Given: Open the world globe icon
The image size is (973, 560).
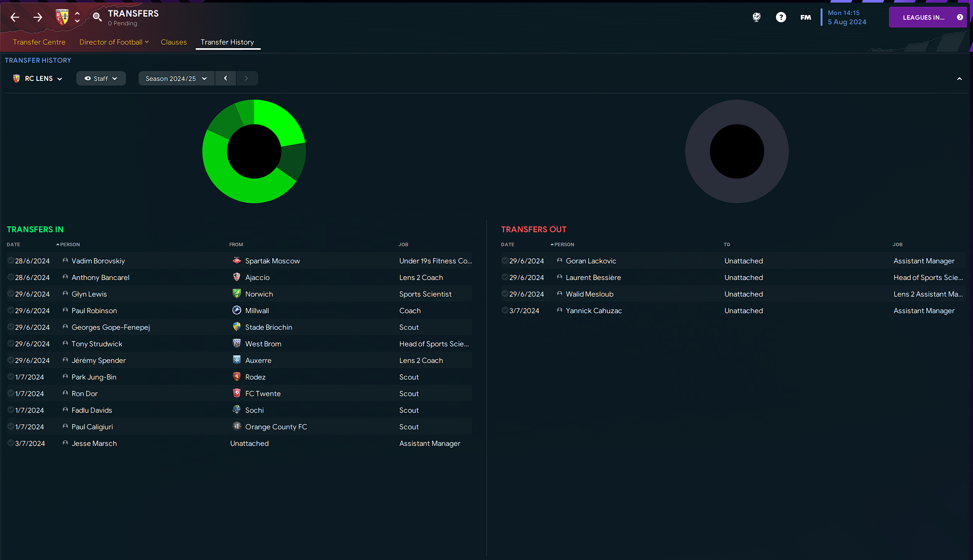Looking at the screenshot, I should coord(757,17).
